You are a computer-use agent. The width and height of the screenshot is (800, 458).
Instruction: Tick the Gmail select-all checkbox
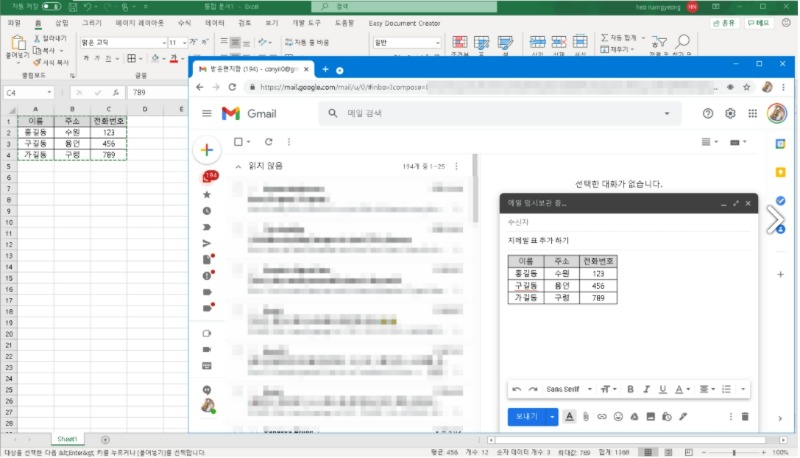[x=237, y=142]
